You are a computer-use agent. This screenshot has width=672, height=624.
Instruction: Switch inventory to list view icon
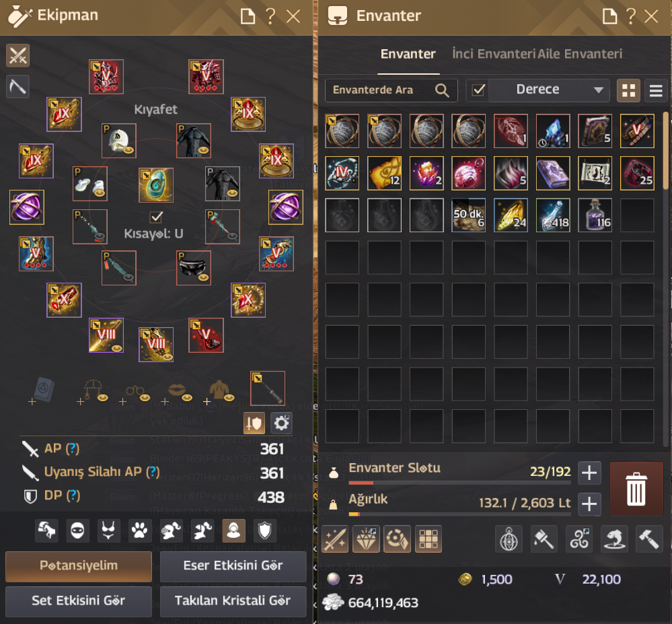pos(656,90)
